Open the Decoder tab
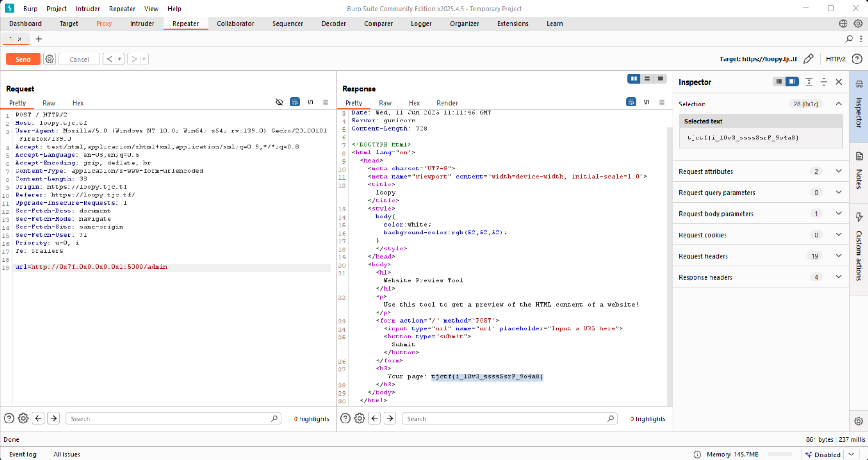Screen dimensions: 868x460 coord(334,24)
